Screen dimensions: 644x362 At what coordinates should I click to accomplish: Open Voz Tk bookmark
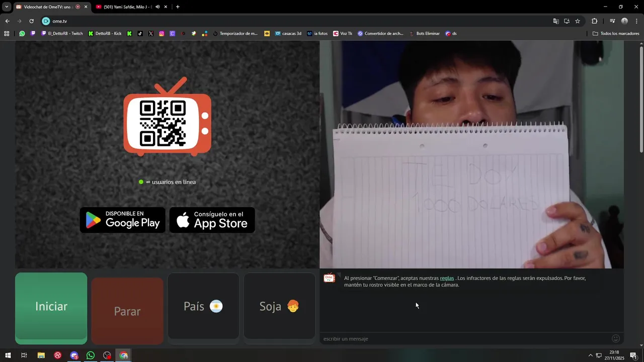343,34
